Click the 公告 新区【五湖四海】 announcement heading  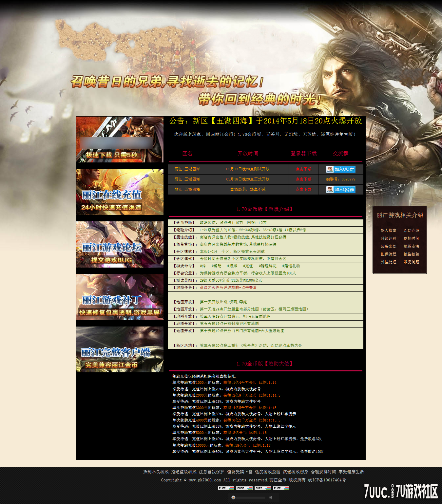(x=266, y=121)
